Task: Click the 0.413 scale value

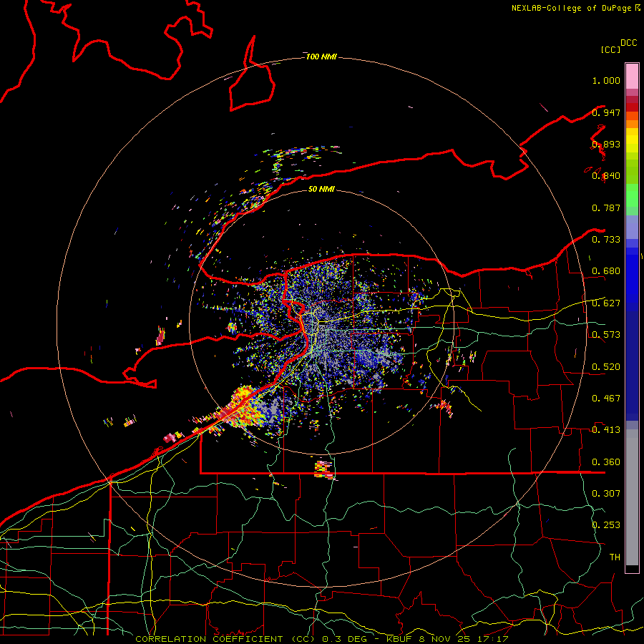Action: [x=606, y=430]
